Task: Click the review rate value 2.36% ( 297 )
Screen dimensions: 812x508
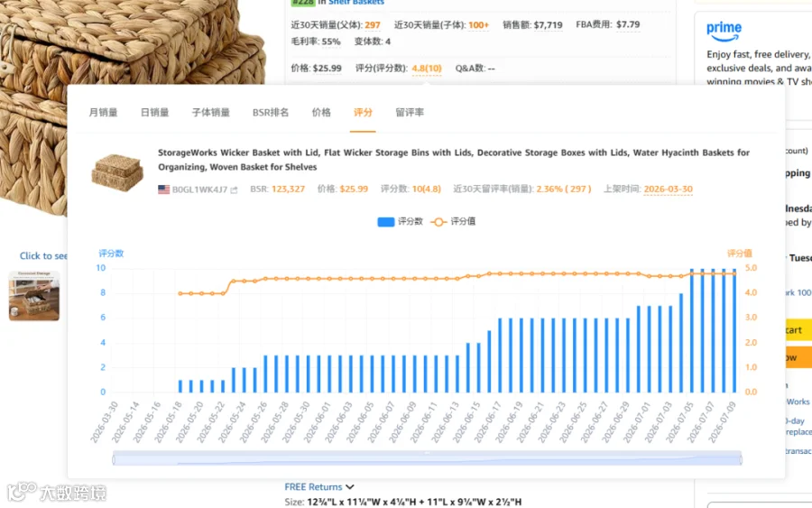Action: click(563, 189)
